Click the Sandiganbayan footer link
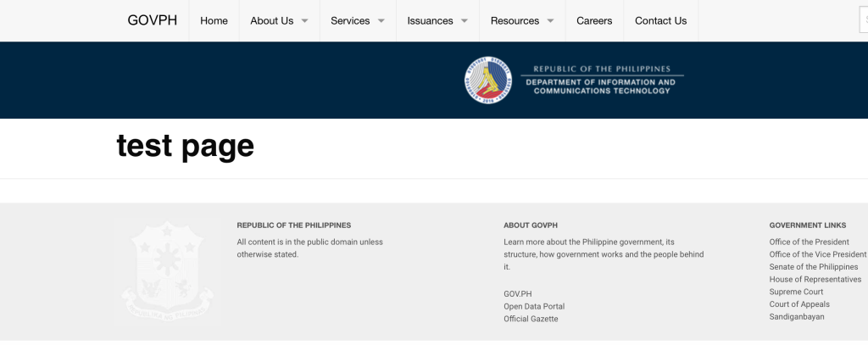 tap(797, 316)
